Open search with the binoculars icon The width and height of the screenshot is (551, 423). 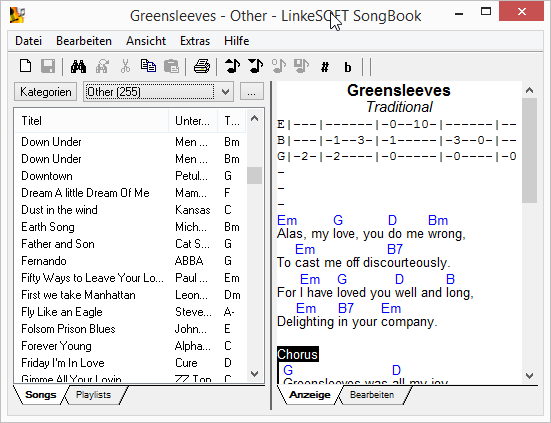(78, 66)
